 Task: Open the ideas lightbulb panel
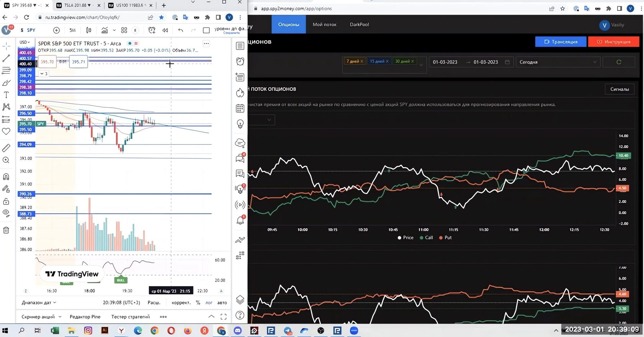click(x=240, y=124)
